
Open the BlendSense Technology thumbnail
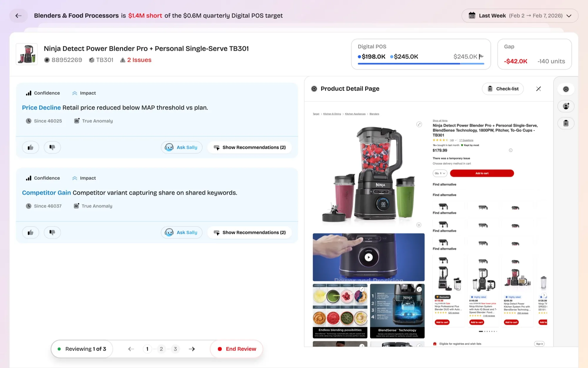click(x=397, y=311)
